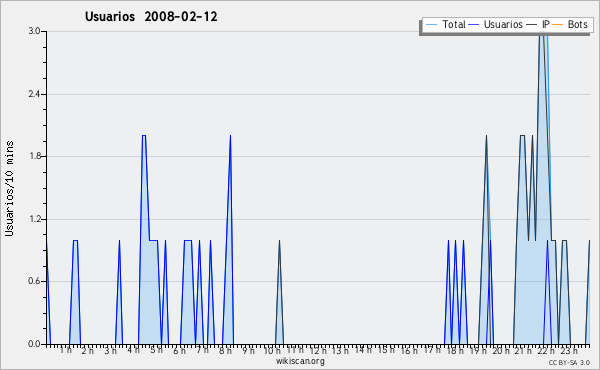Click the '21 h' x-axis label
This screenshot has width=600, height=370.
click(523, 350)
